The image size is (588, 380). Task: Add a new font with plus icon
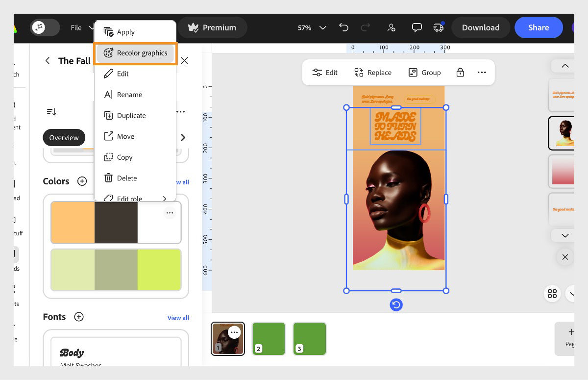pos(78,317)
